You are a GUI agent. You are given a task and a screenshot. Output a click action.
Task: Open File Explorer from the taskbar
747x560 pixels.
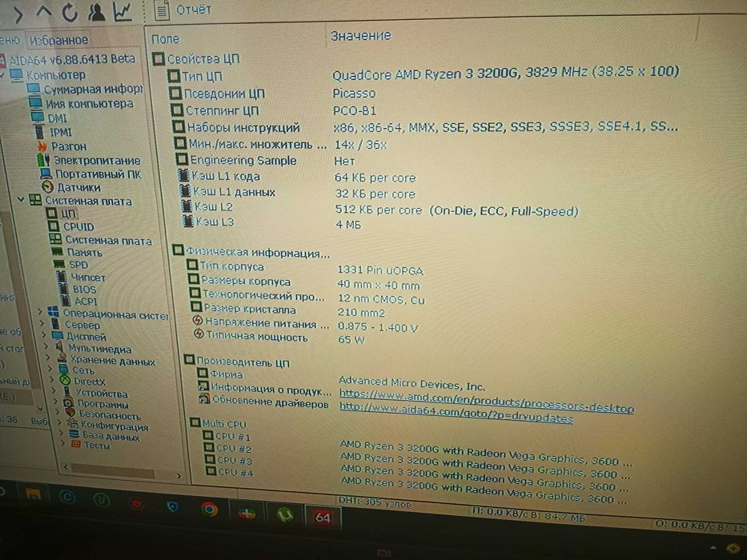point(33,495)
